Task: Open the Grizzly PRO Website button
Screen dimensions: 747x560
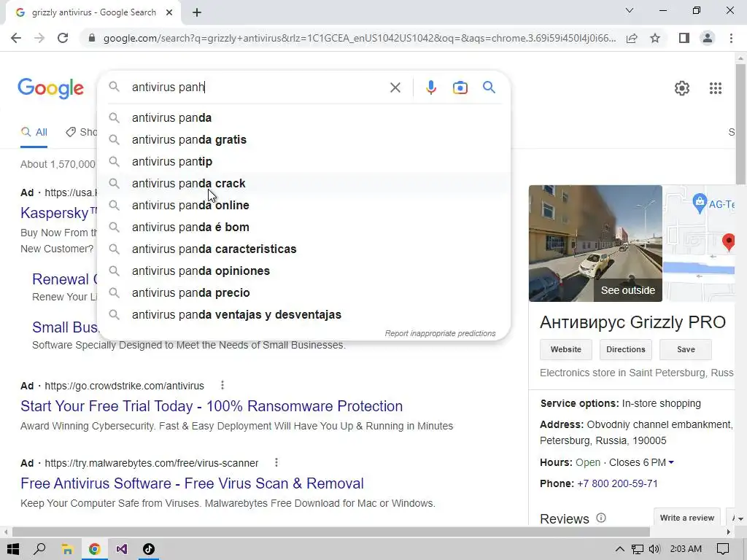Action: coord(566,349)
